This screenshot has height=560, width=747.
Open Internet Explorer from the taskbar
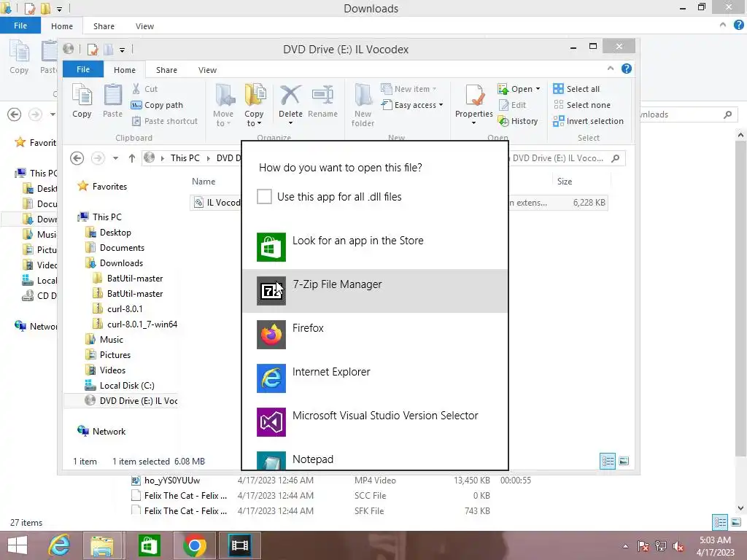coord(59,545)
